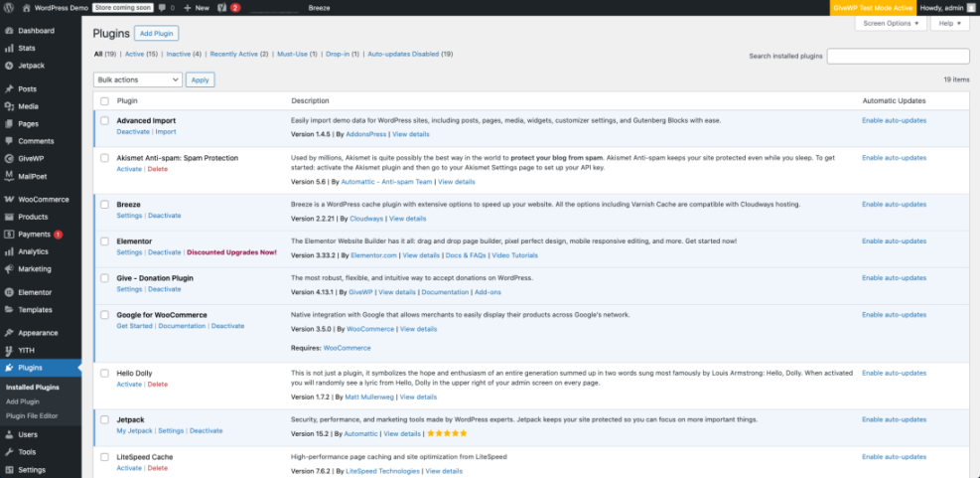
Task: Enable auto-updates for Jetpack
Action: pyautogui.click(x=895, y=419)
